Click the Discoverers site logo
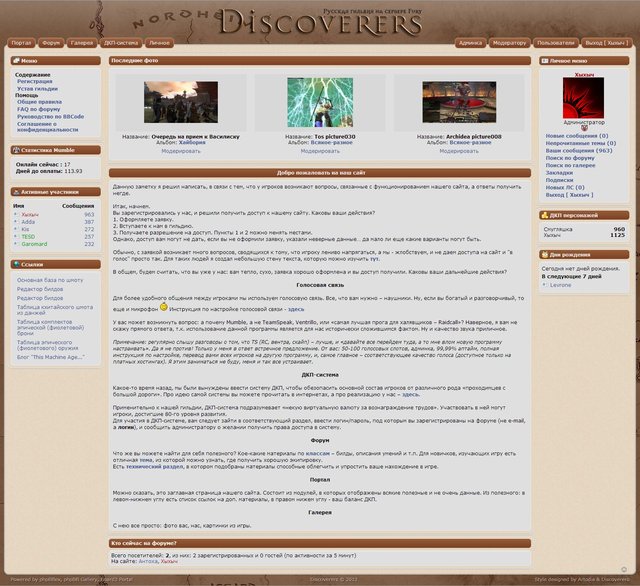The height and width of the screenshot is (586, 640). pos(320,24)
